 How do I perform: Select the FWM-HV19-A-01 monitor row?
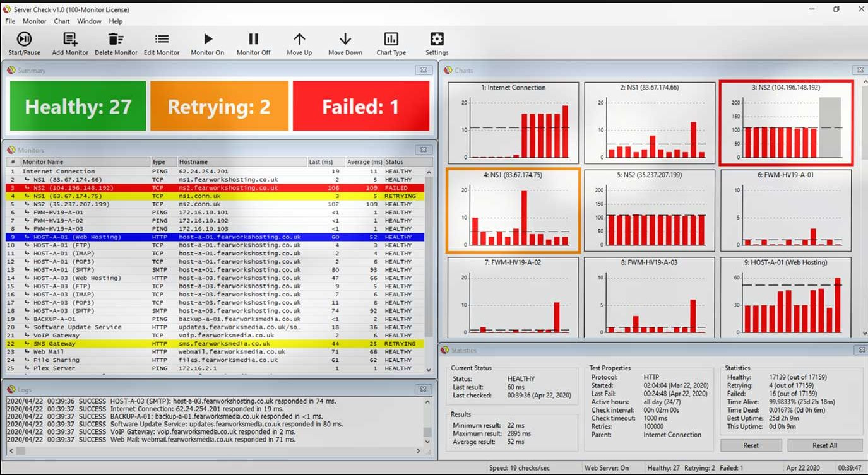pyautogui.click(x=215, y=213)
